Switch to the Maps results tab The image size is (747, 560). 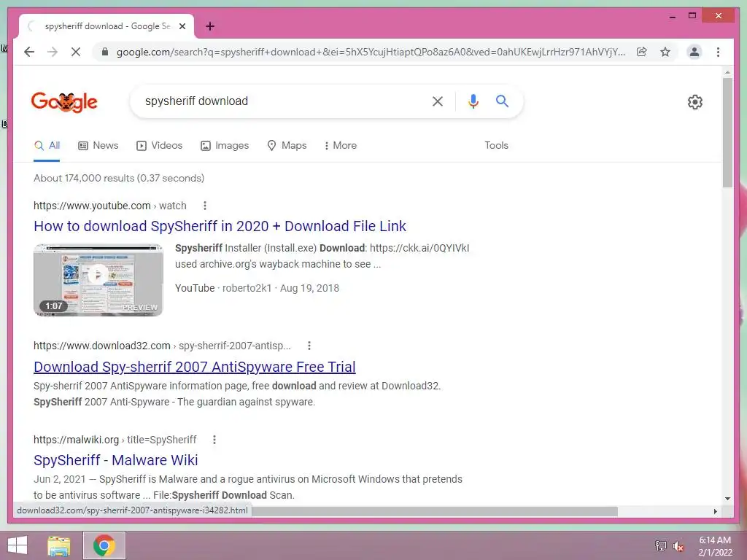pyautogui.click(x=287, y=146)
